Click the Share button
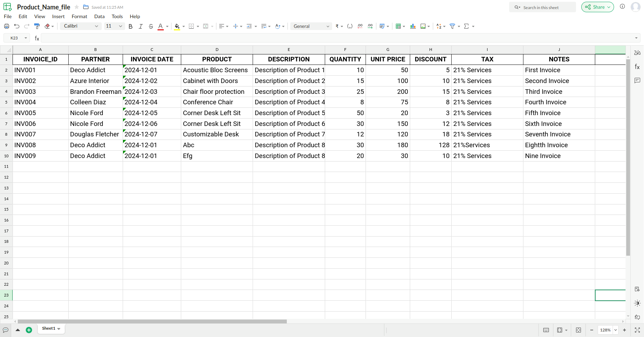Screen dimensions: 644x337 [x=597, y=7]
